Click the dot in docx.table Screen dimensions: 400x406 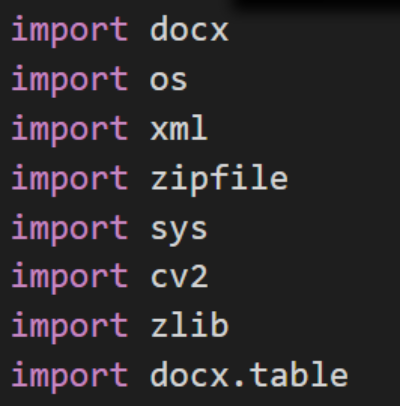click(239, 383)
